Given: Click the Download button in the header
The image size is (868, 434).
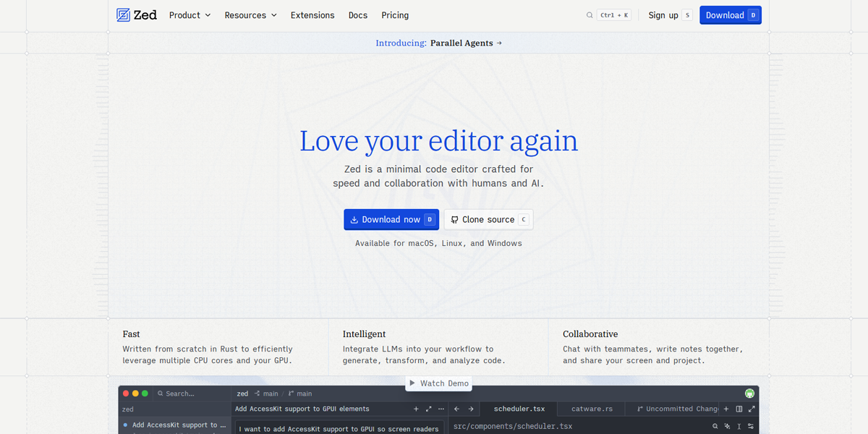Looking at the screenshot, I should (731, 15).
